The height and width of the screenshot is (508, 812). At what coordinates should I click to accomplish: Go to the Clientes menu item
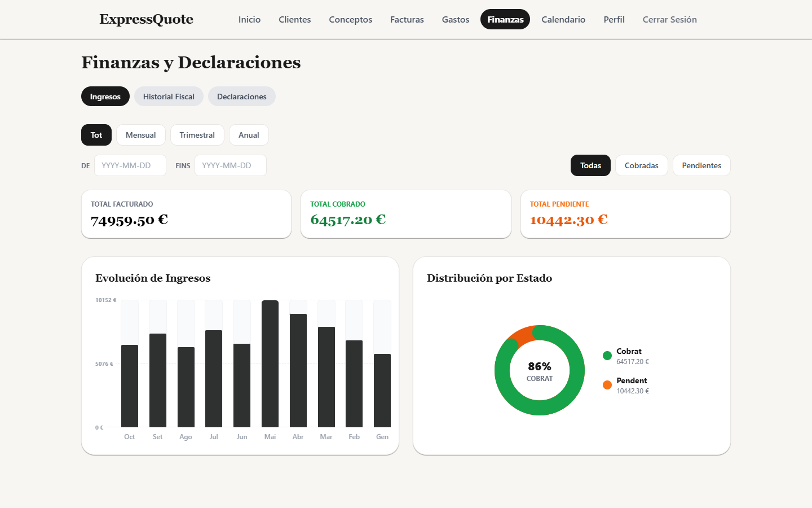(294, 19)
